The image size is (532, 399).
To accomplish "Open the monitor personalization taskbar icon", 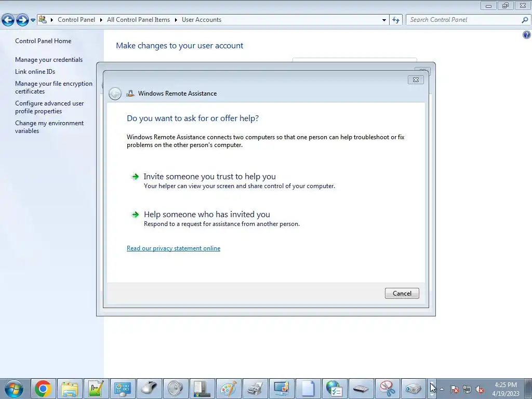I will [281, 389].
